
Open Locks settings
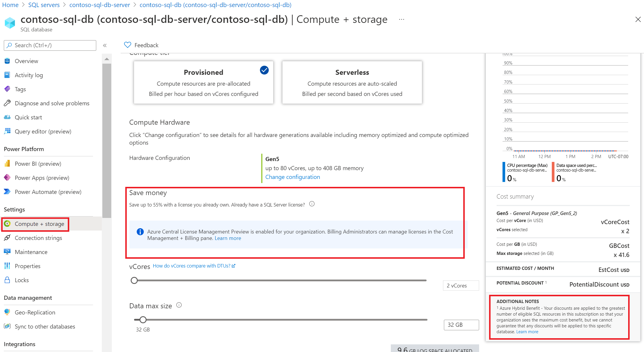pyautogui.click(x=22, y=280)
